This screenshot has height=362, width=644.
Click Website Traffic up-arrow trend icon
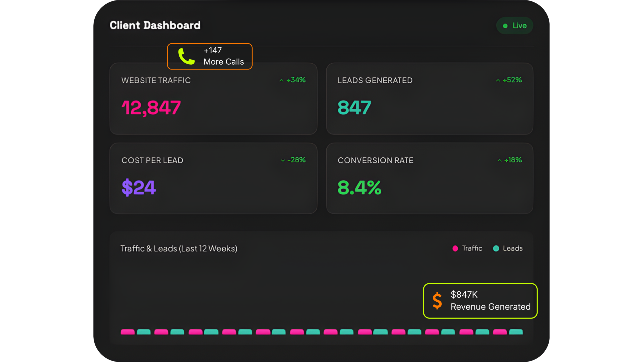pos(281,80)
